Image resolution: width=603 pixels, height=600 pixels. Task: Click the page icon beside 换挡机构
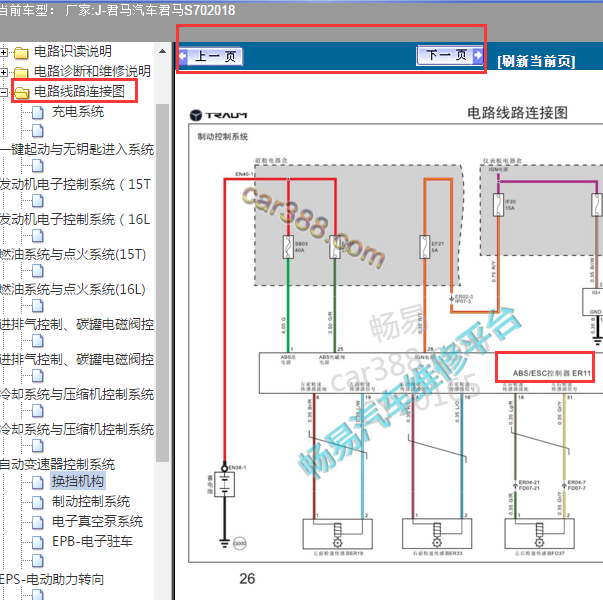coord(38,482)
